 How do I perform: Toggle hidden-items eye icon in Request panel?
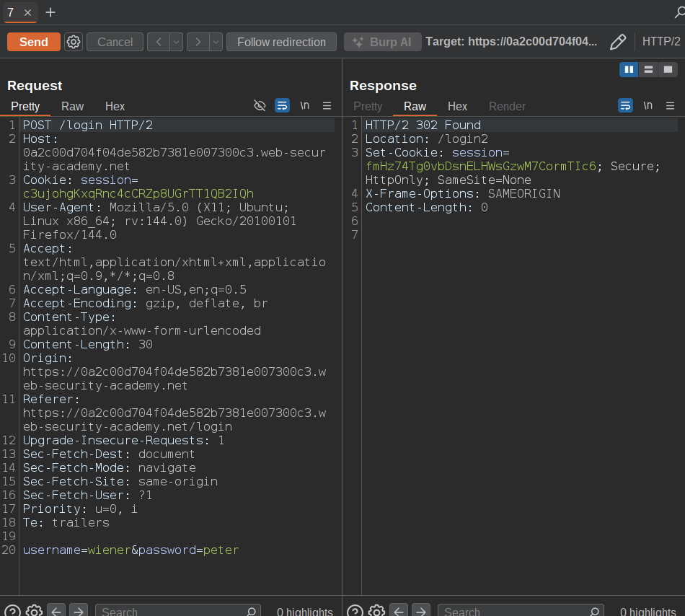point(260,106)
